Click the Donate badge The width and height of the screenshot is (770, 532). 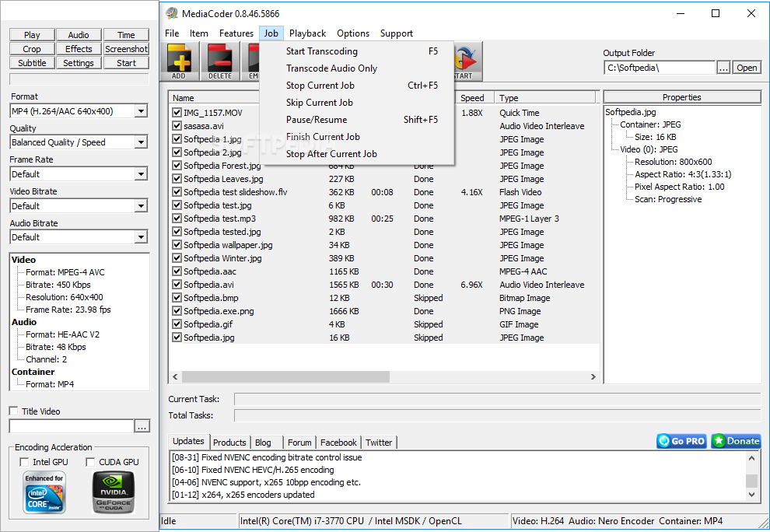[736, 441]
